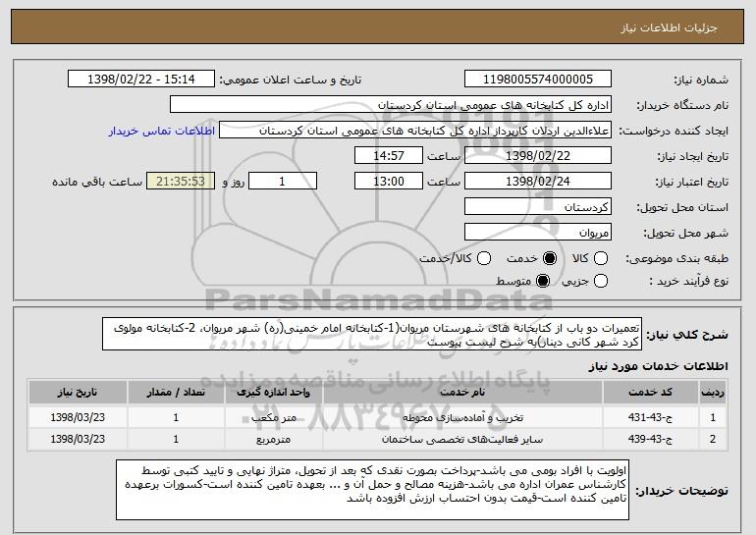Click the public announcement date field 1398/02/22 - 15:14
Screen dimensions: 756x535
[x=141, y=80]
